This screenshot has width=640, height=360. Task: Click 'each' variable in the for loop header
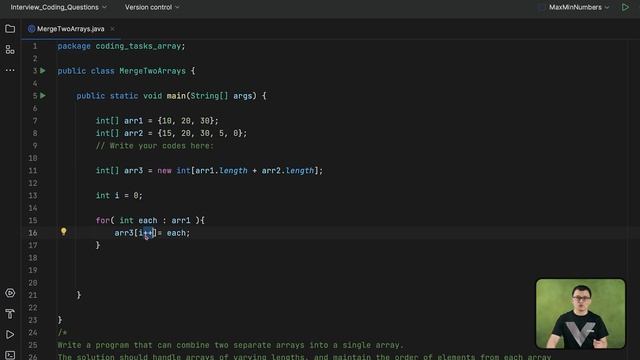[148, 220]
